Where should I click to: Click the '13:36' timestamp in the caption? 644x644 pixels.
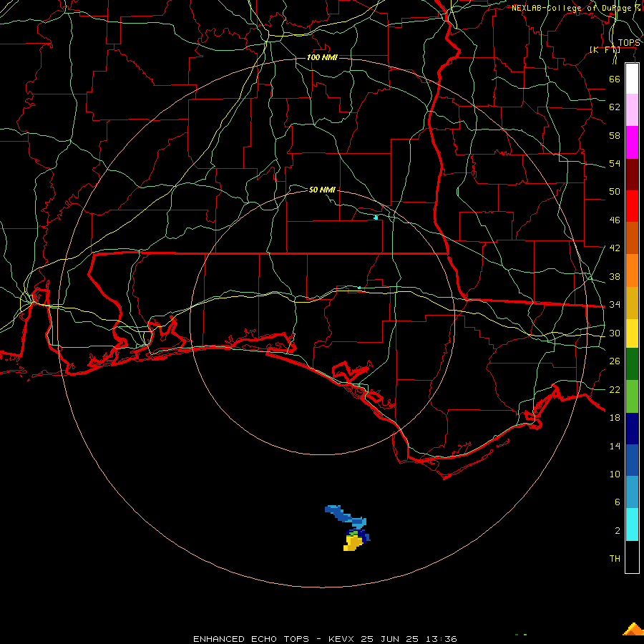pyautogui.click(x=441, y=639)
